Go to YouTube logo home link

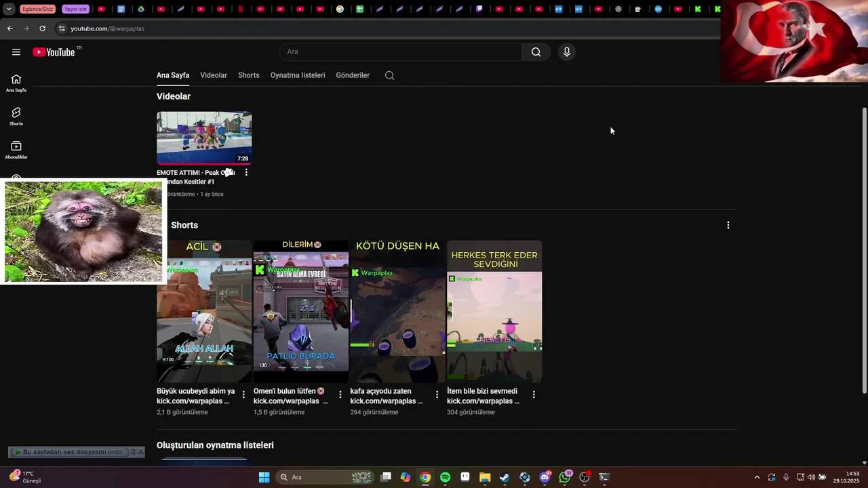[x=54, y=52]
